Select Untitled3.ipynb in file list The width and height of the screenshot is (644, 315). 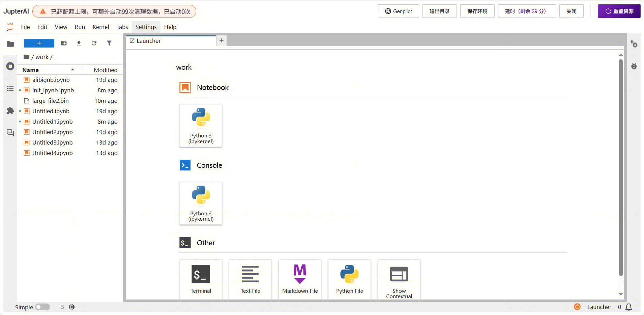pos(70,143)
